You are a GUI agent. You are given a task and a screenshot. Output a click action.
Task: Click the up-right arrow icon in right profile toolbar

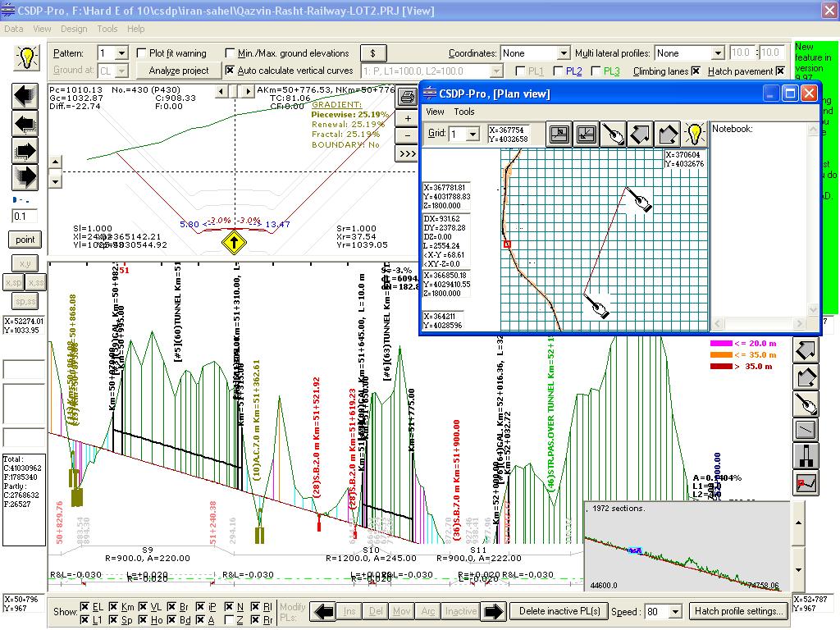click(806, 377)
